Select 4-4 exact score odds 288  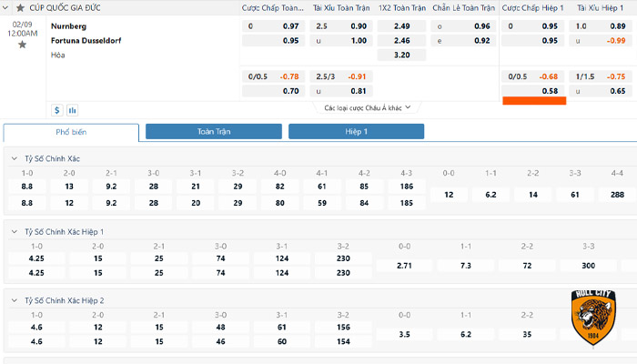[617, 194]
